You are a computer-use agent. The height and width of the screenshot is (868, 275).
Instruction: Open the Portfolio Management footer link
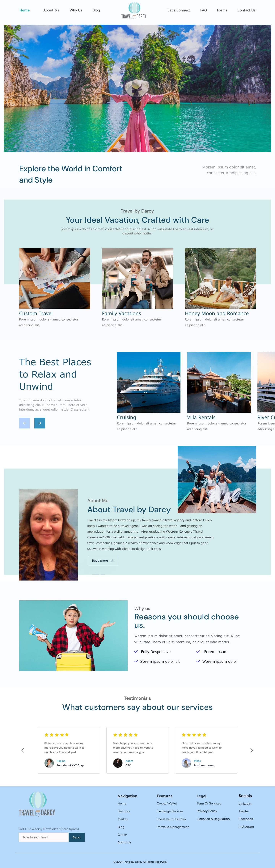(x=173, y=827)
